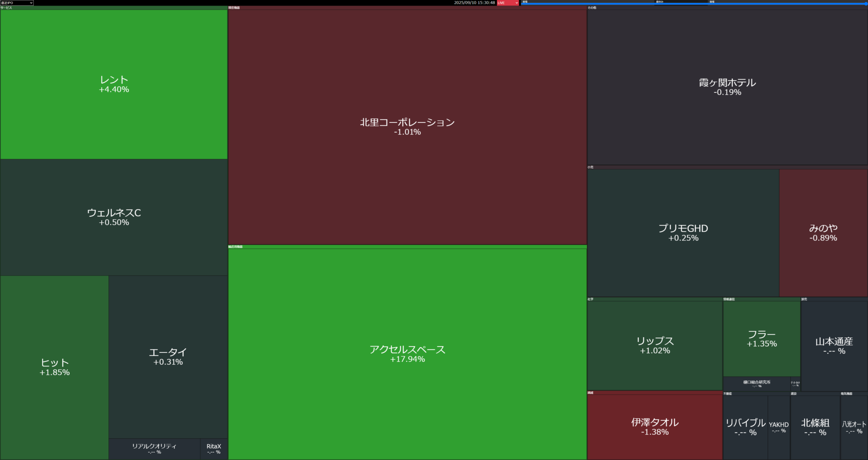This screenshot has height=460, width=868.
Task: Open the LIVE mode dropdown
Action: [508, 3]
